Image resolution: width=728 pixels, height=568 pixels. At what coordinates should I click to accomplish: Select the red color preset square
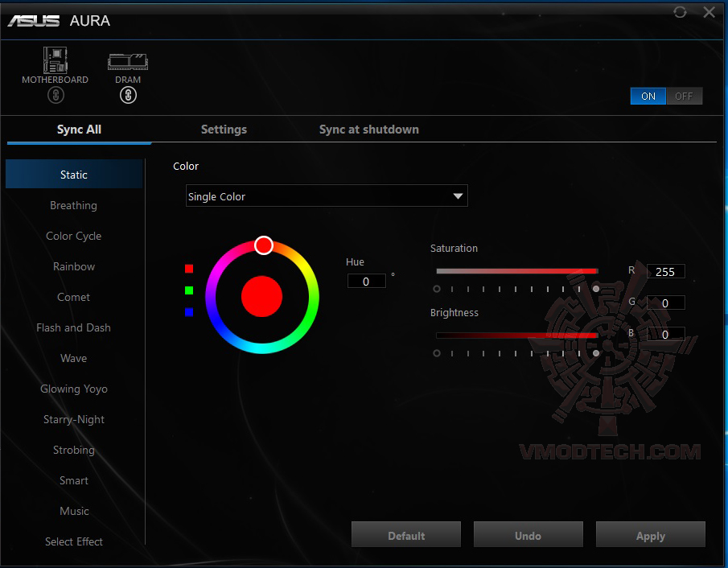(188, 269)
